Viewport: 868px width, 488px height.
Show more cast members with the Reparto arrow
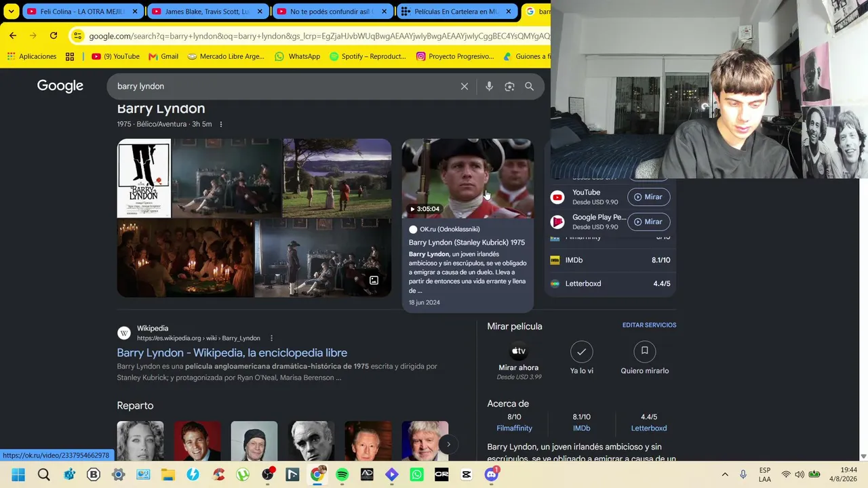coord(448,445)
